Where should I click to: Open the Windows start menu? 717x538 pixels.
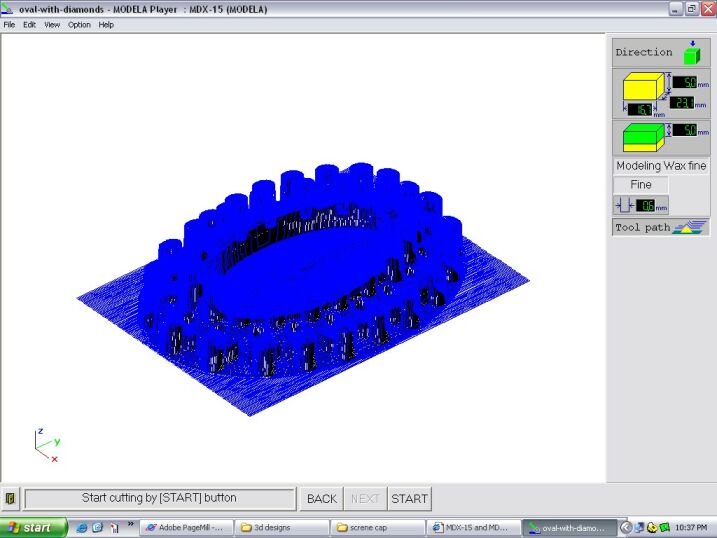click(33, 527)
